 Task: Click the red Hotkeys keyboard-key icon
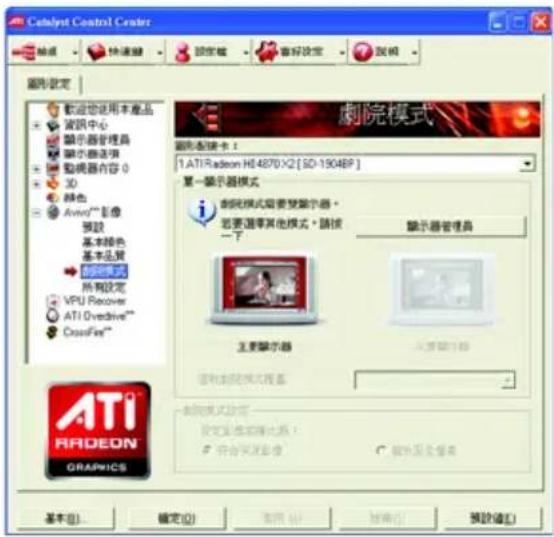[x=96, y=52]
